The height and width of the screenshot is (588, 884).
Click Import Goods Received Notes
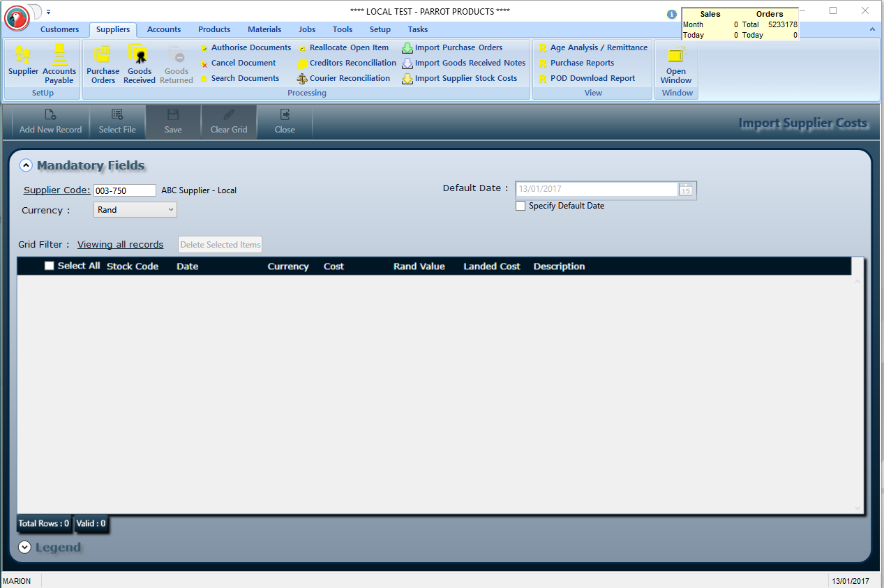[464, 63]
